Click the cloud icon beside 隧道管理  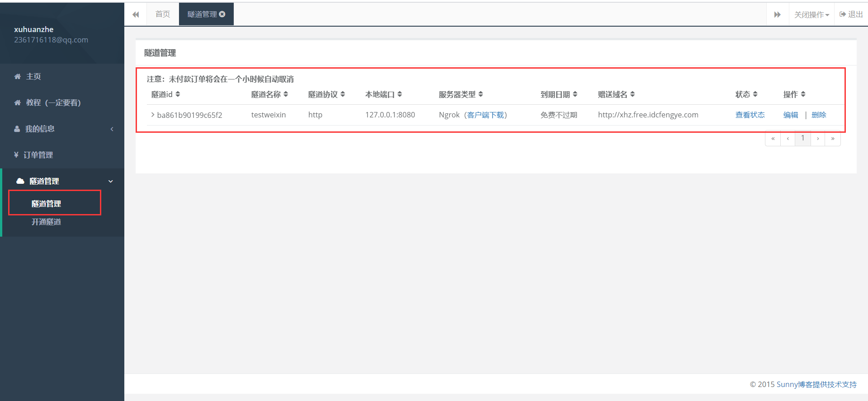(x=20, y=181)
